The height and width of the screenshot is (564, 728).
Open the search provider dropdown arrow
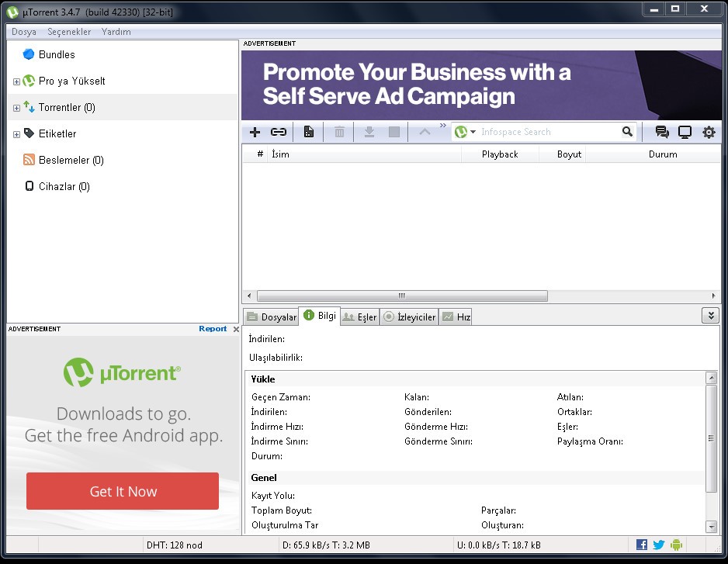point(473,133)
